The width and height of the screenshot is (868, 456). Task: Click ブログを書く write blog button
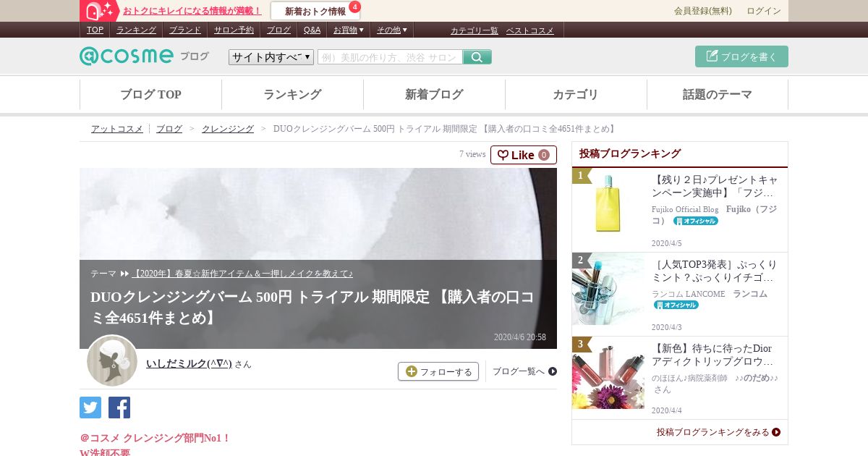pyautogui.click(x=741, y=56)
